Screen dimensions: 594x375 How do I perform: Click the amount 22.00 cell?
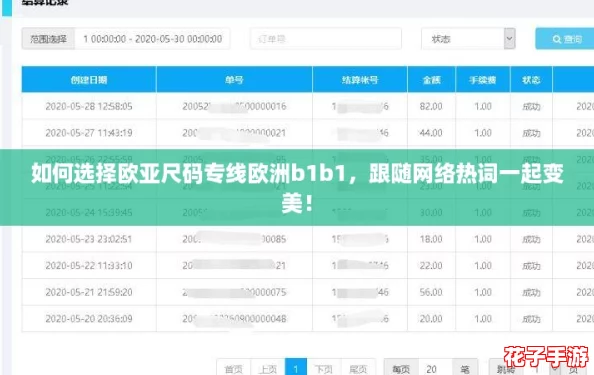coord(431,266)
